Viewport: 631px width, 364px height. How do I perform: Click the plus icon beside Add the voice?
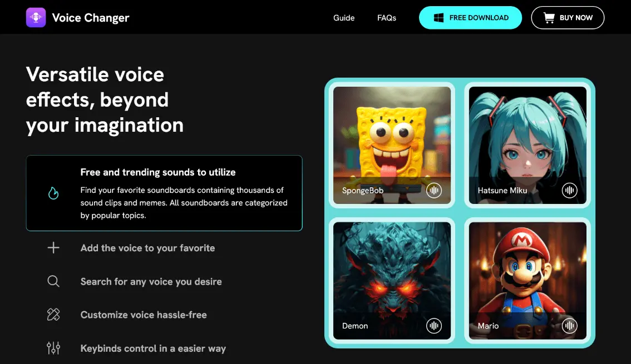53,248
